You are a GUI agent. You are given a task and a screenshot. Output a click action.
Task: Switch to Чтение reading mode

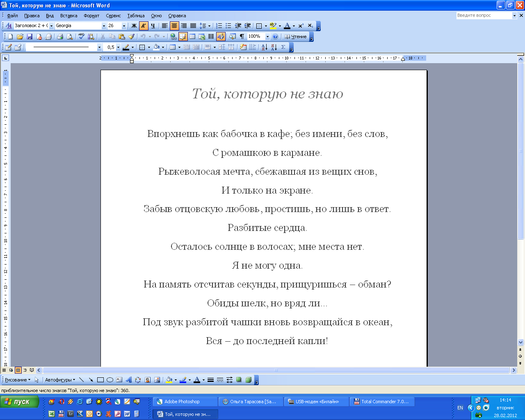[296, 37]
